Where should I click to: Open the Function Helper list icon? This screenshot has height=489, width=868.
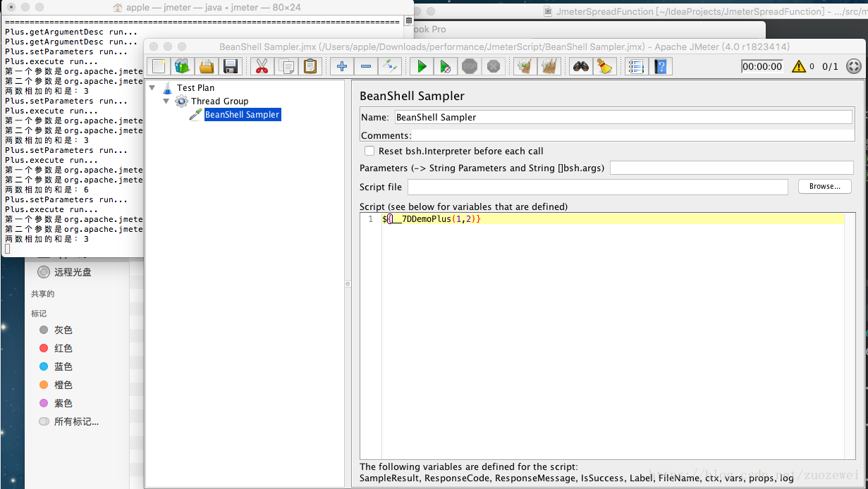(636, 66)
